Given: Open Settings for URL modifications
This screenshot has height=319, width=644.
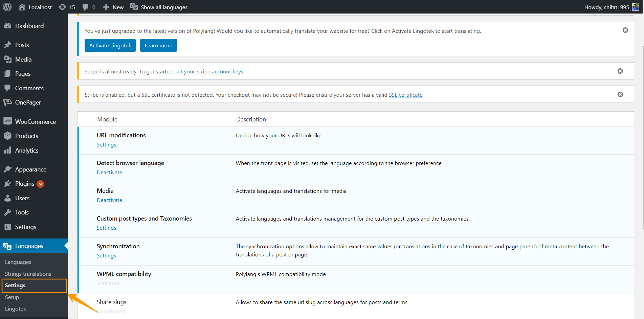Looking at the screenshot, I should click(x=106, y=145).
